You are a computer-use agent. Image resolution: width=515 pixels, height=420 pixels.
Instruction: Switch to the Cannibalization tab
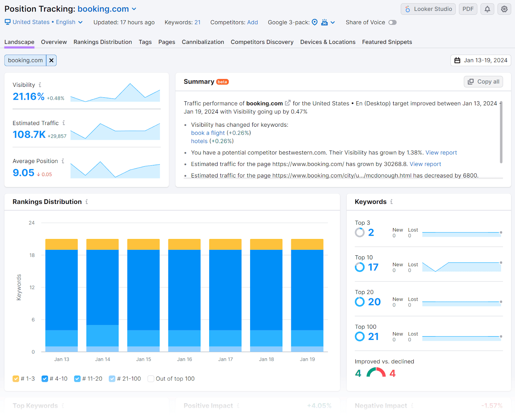pyautogui.click(x=203, y=42)
